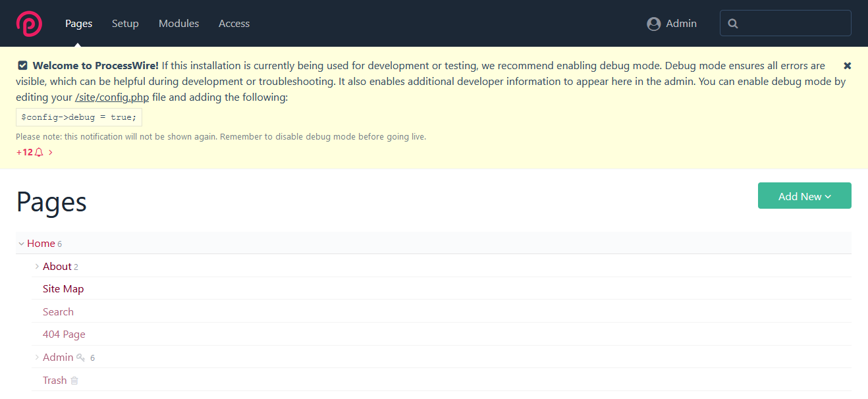Open the Modules menu
The height and width of the screenshot is (399, 868).
[178, 24]
